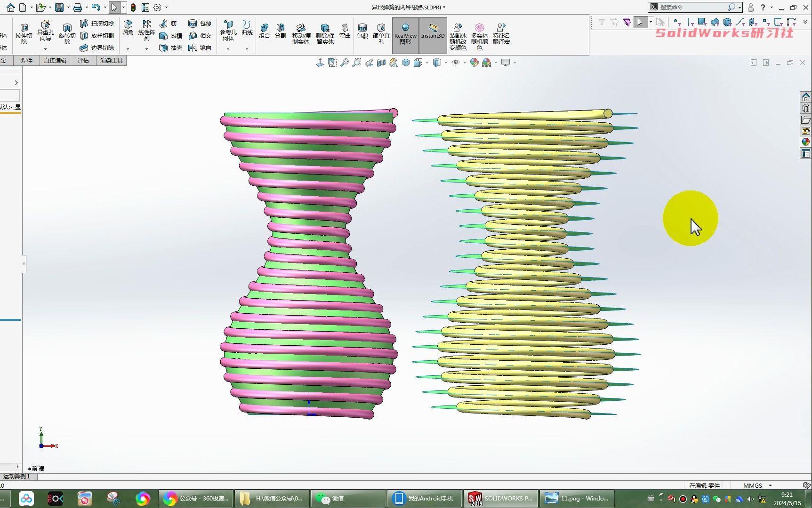Toggle filter vertices selection
812x508 pixels.
tap(677, 22)
